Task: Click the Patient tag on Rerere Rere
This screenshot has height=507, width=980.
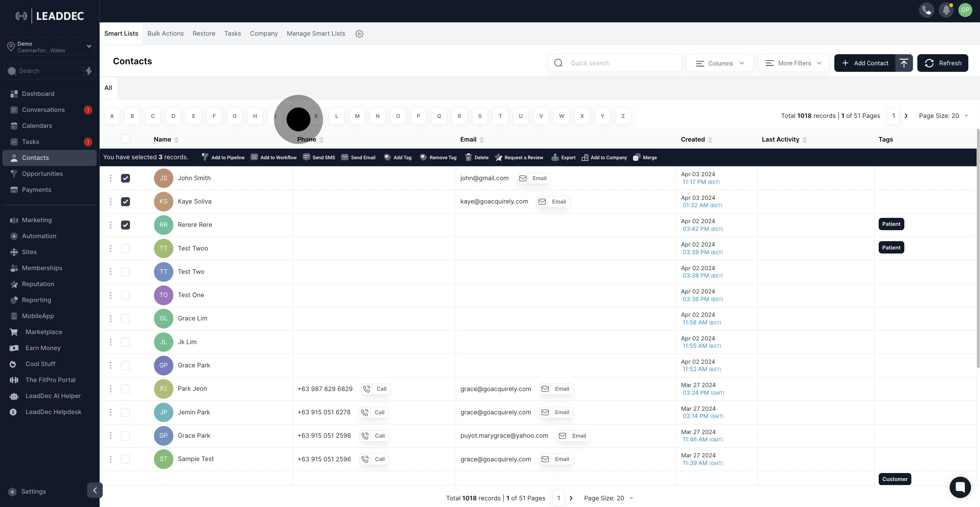Action: click(x=891, y=224)
